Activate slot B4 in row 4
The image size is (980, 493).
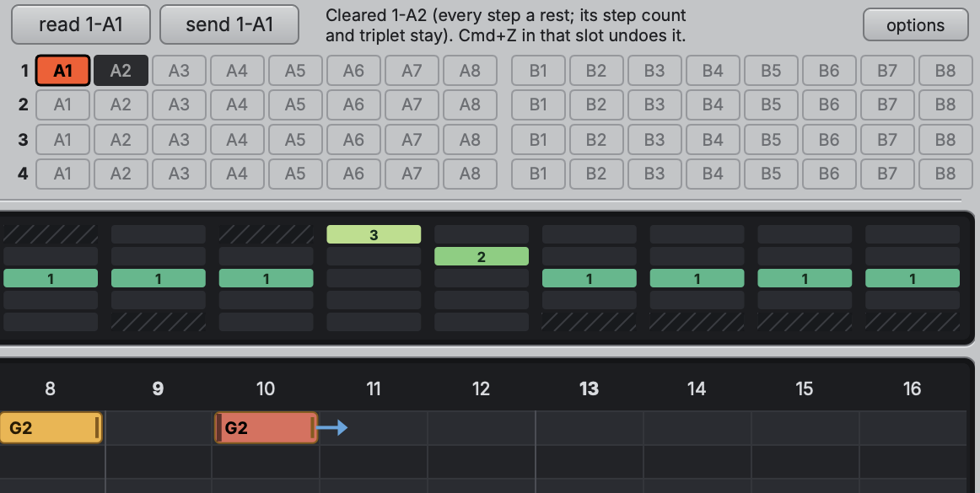pyautogui.click(x=713, y=174)
